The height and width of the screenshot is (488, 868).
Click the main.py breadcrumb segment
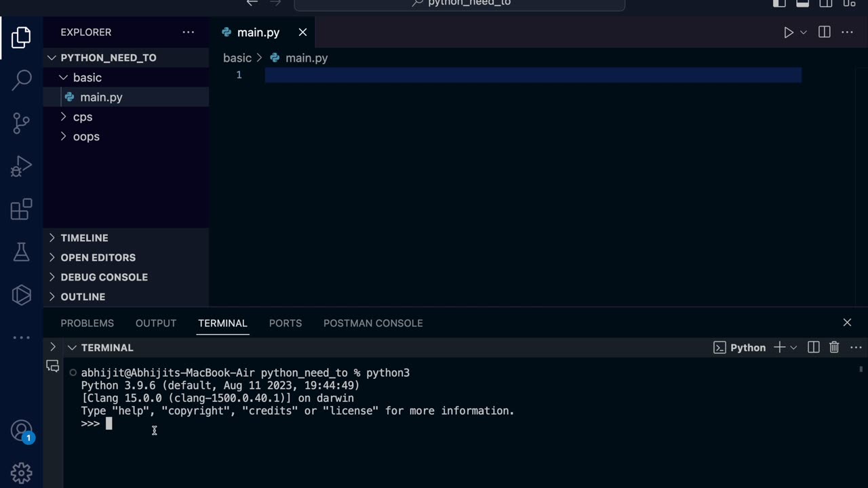299,58
